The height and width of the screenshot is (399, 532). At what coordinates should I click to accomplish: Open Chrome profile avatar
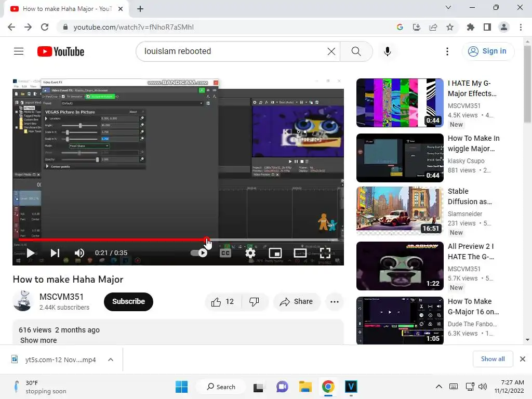click(x=504, y=27)
